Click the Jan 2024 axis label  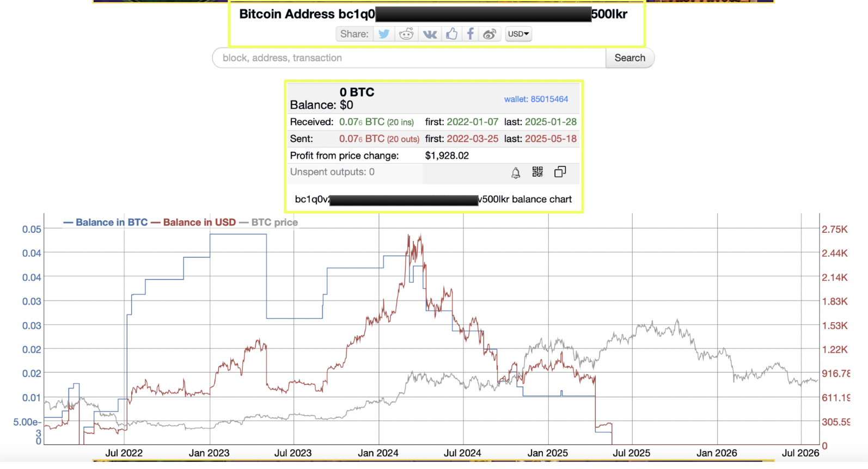[x=378, y=453]
